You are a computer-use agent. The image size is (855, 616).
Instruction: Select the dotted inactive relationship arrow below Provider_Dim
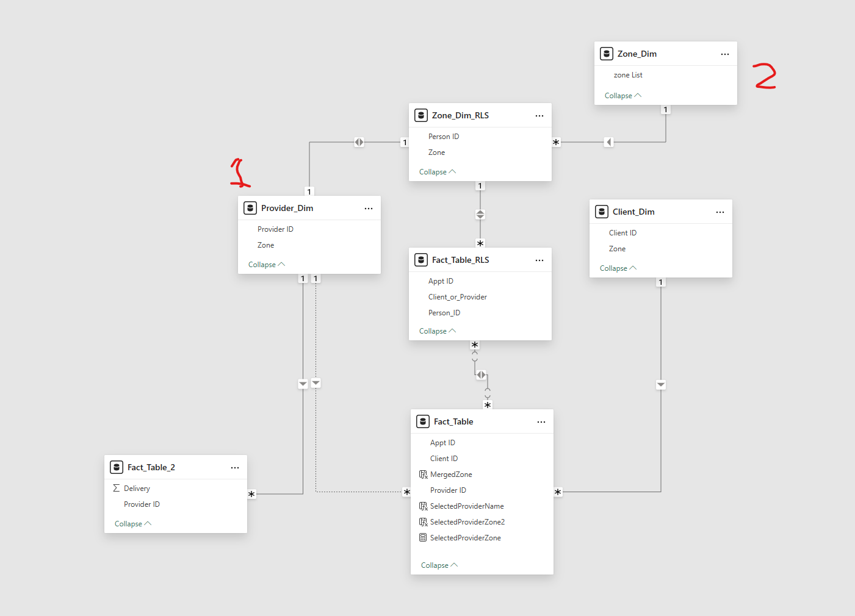tap(316, 383)
